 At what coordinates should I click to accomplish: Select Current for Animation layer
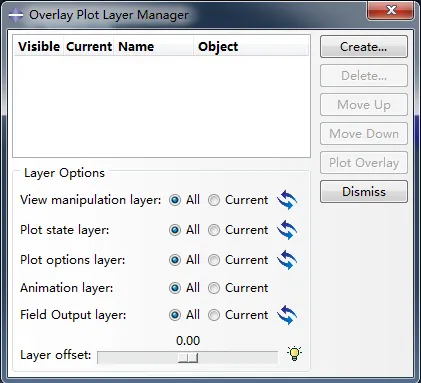(214, 288)
